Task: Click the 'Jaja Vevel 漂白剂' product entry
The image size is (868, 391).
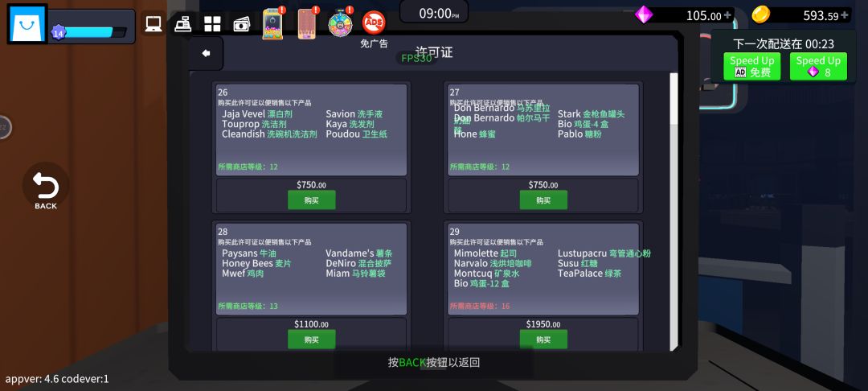Action: point(257,114)
